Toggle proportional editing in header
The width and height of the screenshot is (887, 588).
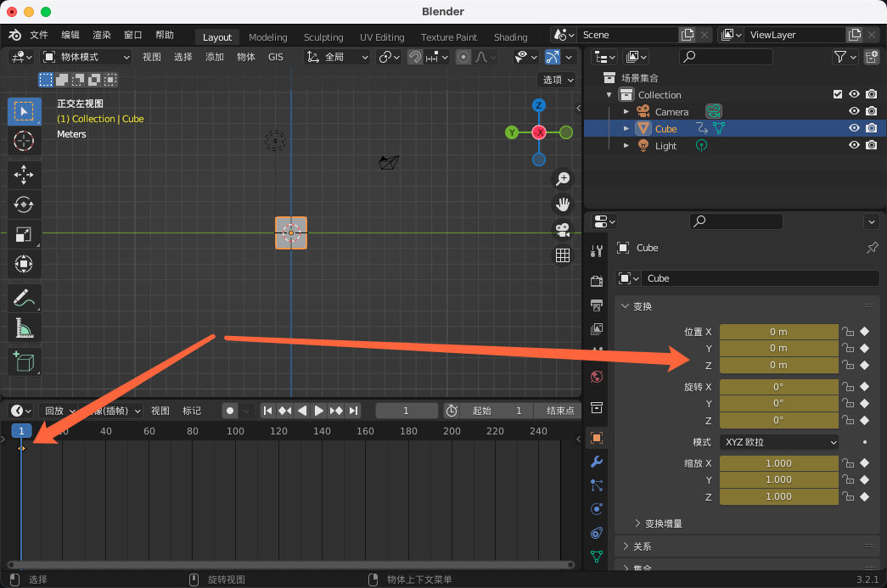pyautogui.click(x=463, y=57)
